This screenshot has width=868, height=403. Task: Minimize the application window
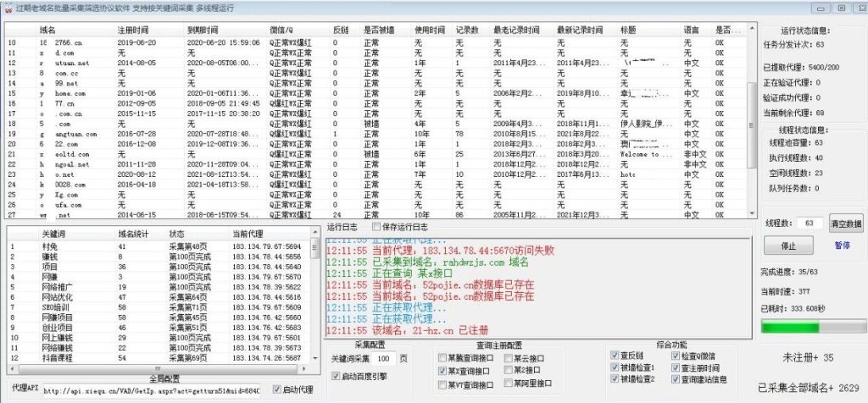click(822, 8)
